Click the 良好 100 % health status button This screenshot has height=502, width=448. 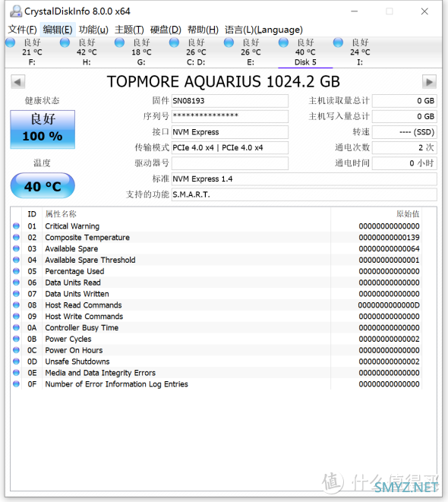pyautogui.click(x=43, y=129)
